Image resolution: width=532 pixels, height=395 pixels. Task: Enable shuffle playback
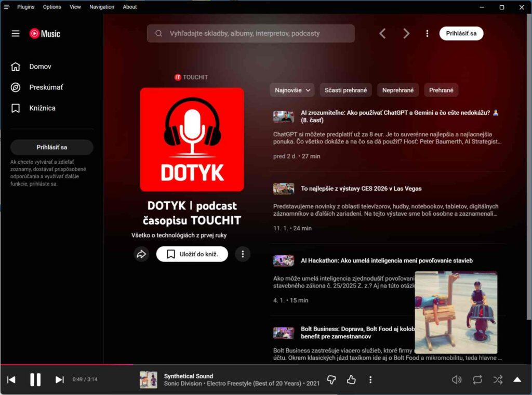(x=497, y=379)
